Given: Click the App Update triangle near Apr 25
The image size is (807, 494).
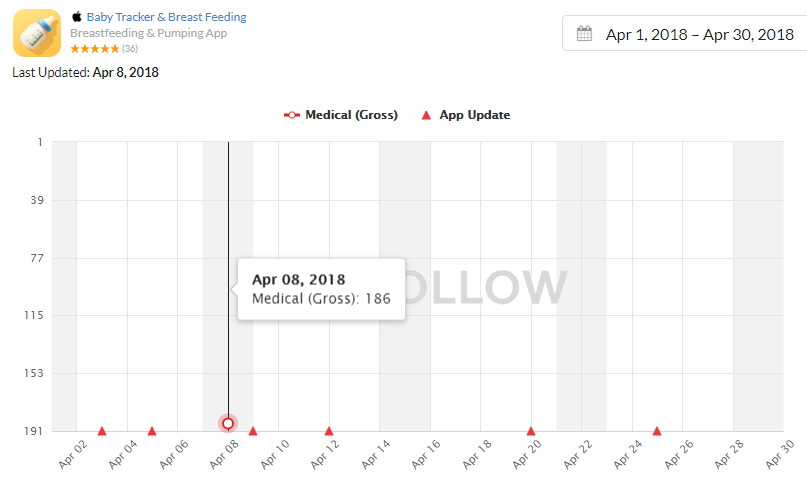Looking at the screenshot, I should [x=657, y=431].
